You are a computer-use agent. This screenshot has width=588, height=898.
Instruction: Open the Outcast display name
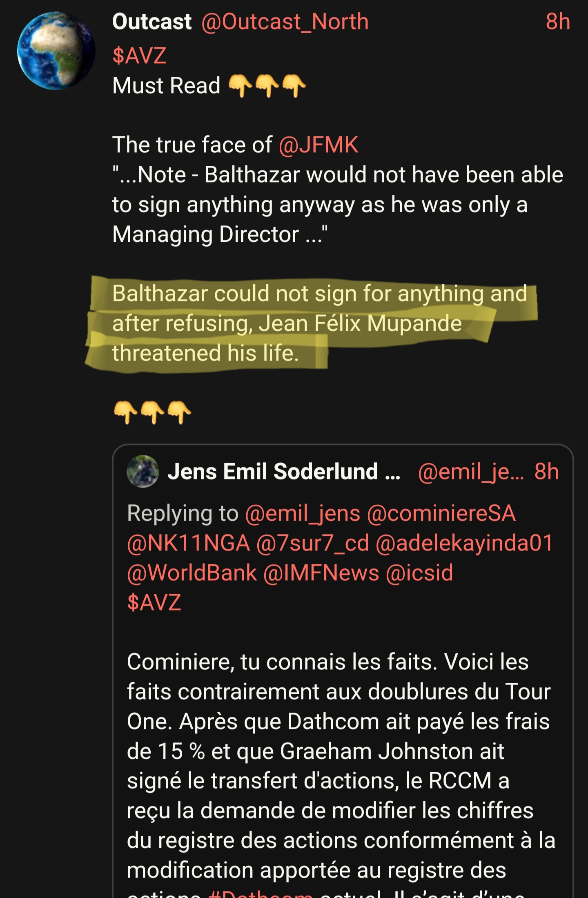(152, 22)
